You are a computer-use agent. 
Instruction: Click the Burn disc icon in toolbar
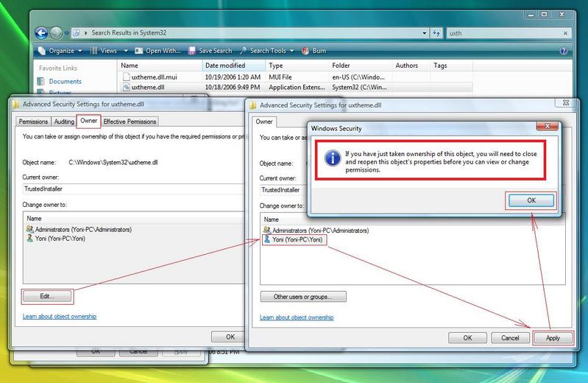(x=306, y=51)
